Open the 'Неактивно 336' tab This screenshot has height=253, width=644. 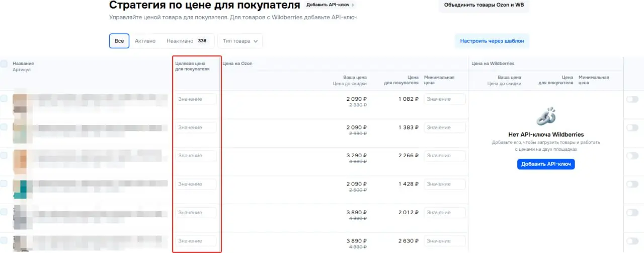[187, 41]
